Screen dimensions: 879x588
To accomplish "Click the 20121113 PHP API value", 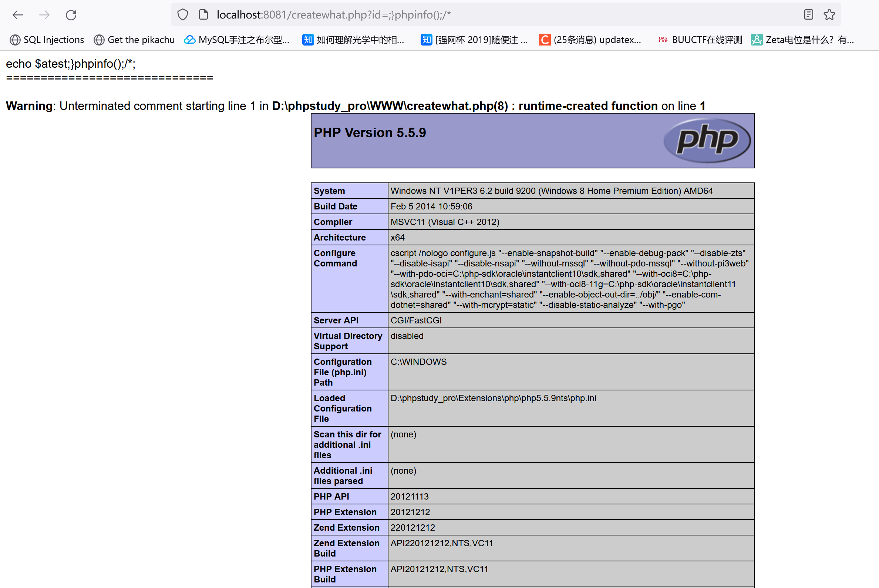I will pos(409,497).
